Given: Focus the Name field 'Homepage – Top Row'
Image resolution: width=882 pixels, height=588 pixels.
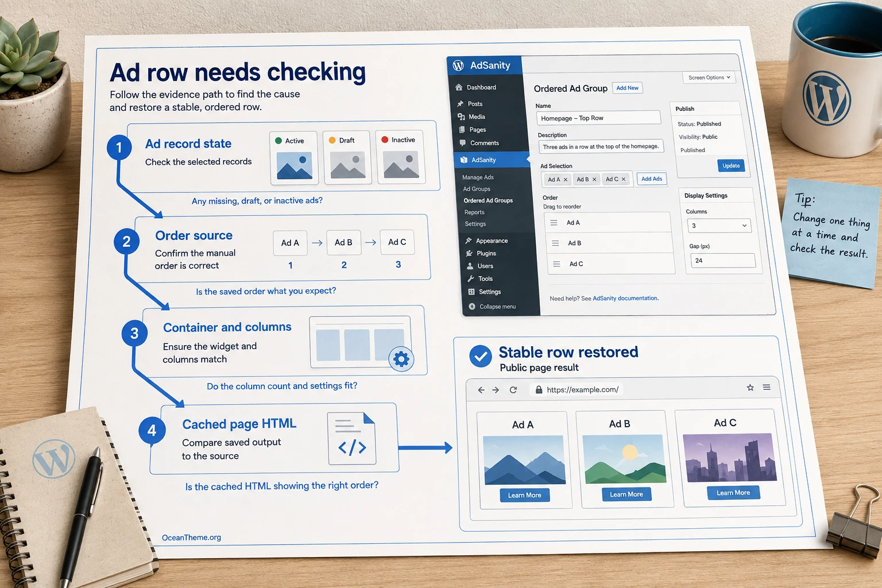Looking at the screenshot, I should point(598,118).
